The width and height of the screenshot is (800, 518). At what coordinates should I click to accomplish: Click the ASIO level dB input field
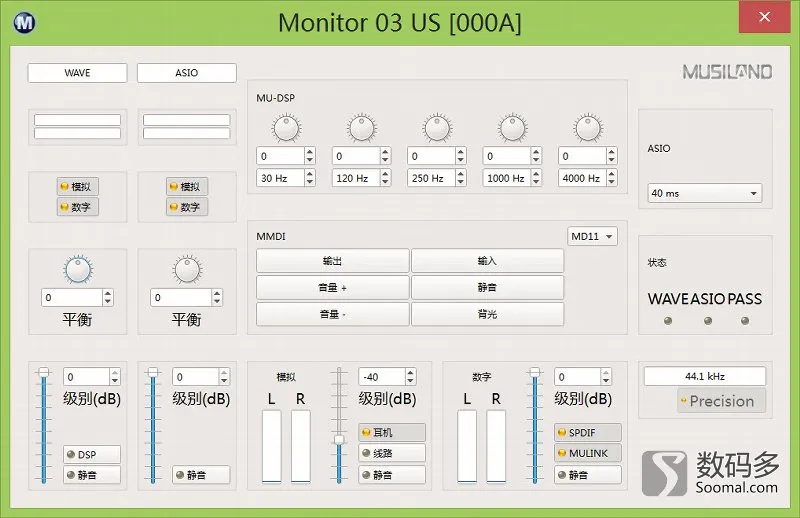196,377
